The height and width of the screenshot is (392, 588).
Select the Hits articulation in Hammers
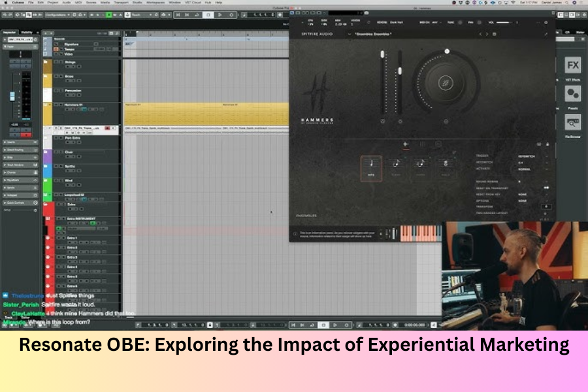[x=371, y=169]
